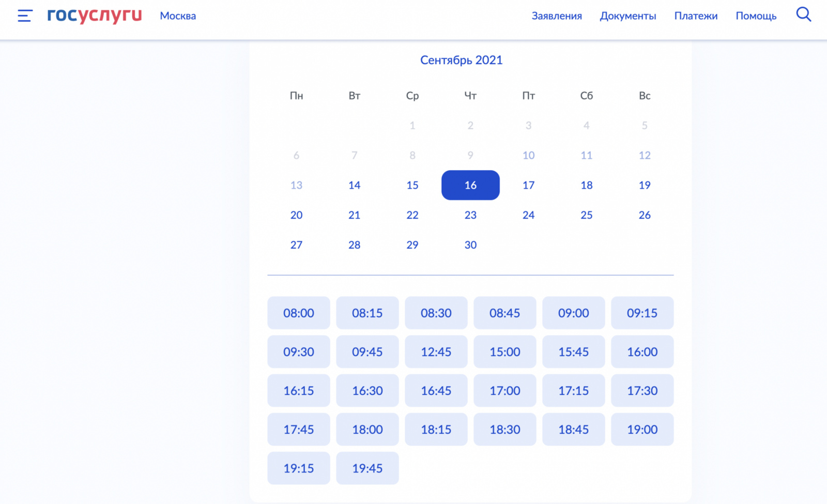The width and height of the screenshot is (827, 504).
Task: Select the 16:15 time slot
Action: 299,390
